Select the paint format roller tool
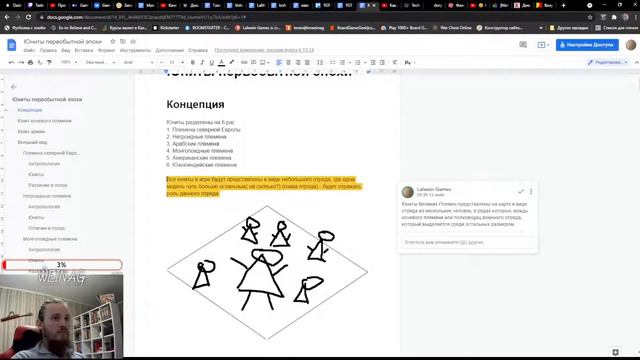 [49, 62]
